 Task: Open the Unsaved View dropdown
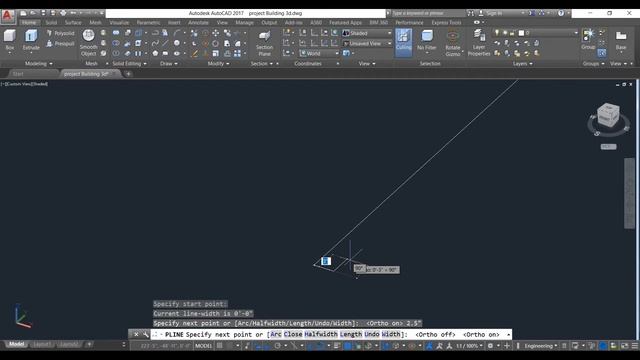click(x=367, y=43)
